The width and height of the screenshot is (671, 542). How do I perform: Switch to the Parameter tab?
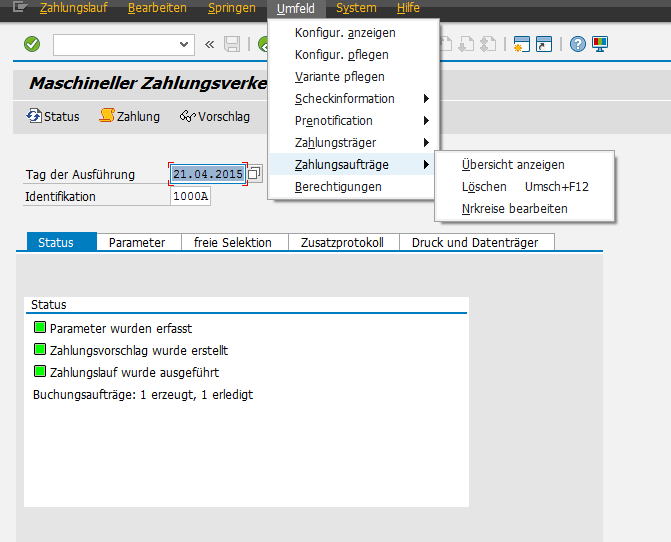137,242
